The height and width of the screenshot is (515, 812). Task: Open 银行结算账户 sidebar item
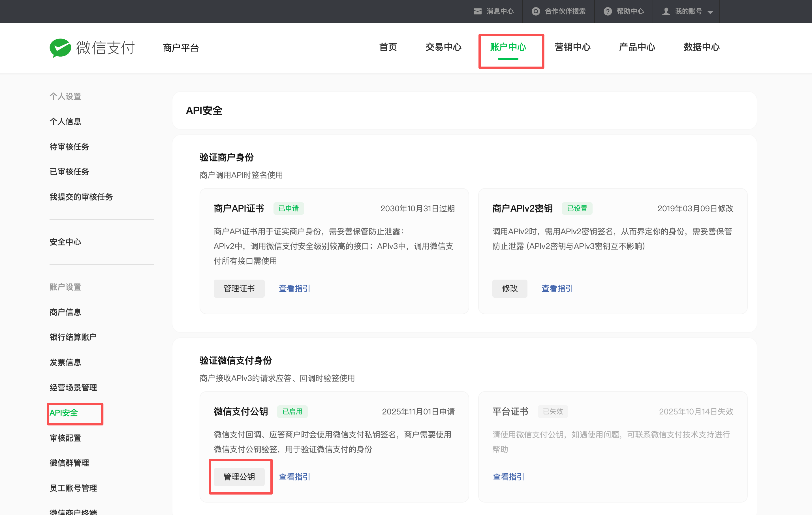73,337
